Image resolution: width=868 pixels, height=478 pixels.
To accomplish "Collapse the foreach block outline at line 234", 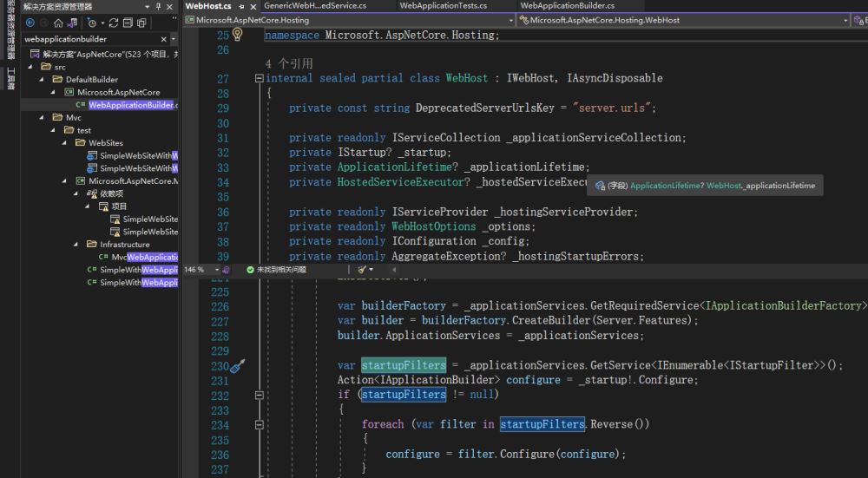I will pyautogui.click(x=259, y=425).
